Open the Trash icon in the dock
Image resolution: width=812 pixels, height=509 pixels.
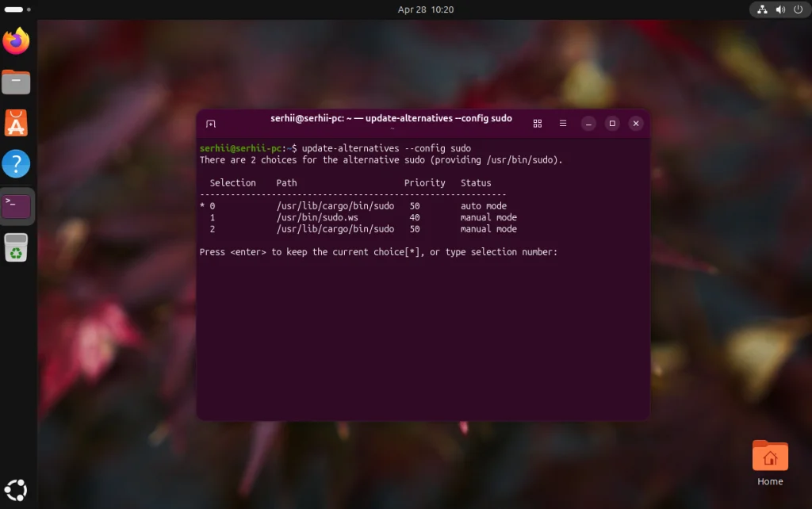tap(16, 247)
